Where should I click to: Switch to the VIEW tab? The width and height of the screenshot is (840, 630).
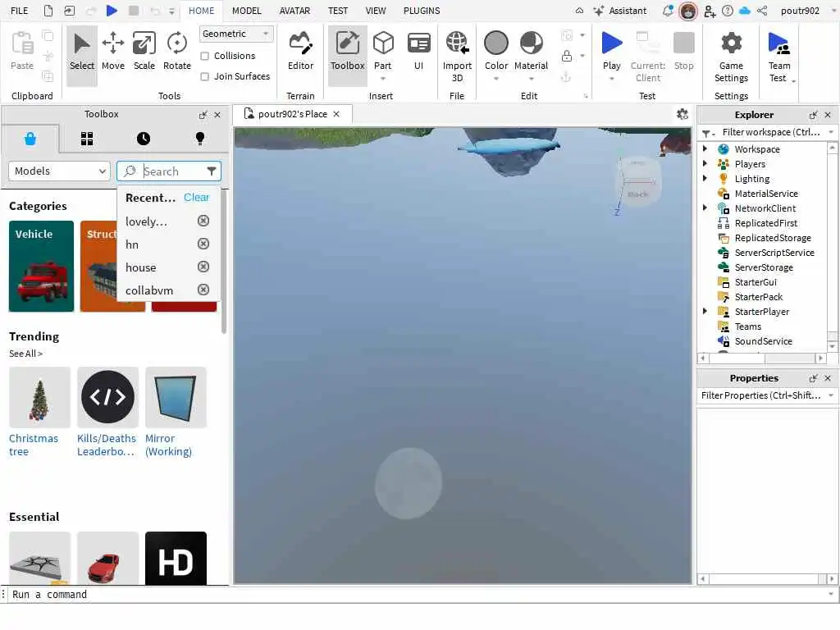pos(376,11)
